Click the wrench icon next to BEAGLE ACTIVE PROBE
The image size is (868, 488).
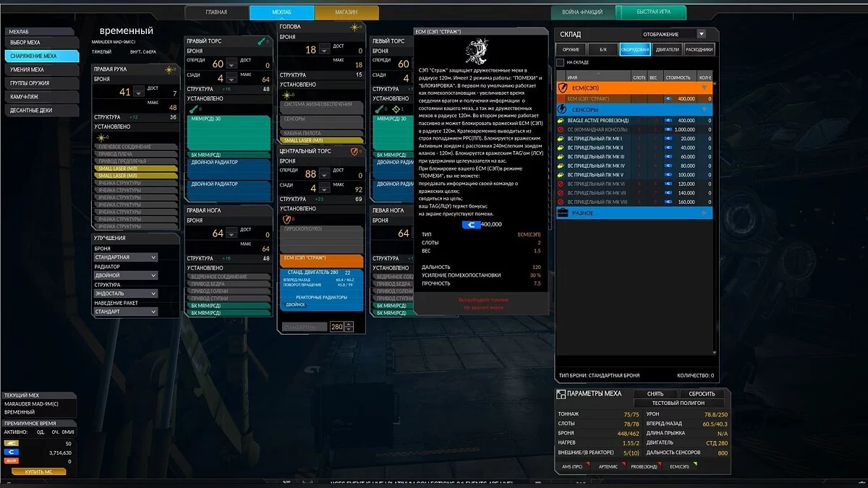(x=561, y=121)
